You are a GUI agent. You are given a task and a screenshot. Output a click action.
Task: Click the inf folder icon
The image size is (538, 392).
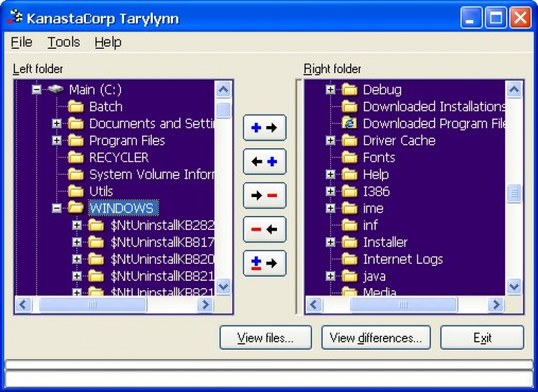click(x=349, y=225)
